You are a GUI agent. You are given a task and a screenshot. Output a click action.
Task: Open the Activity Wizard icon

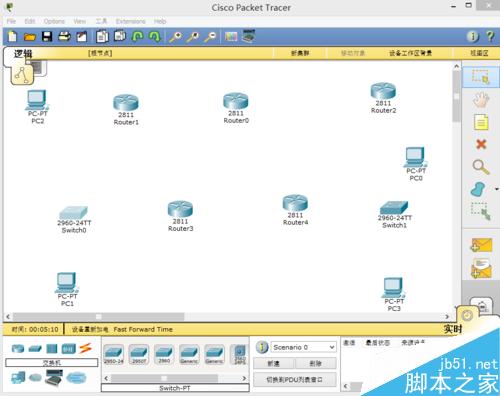[x=82, y=36]
